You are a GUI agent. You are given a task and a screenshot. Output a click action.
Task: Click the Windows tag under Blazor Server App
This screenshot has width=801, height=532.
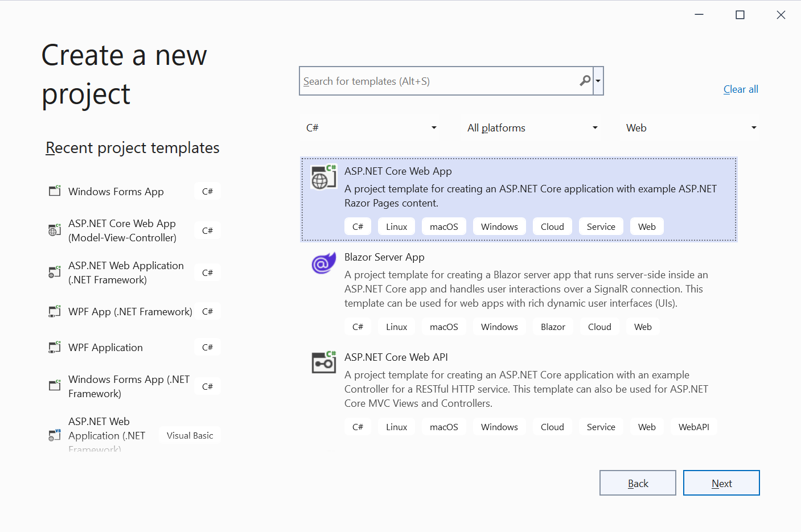pos(499,327)
